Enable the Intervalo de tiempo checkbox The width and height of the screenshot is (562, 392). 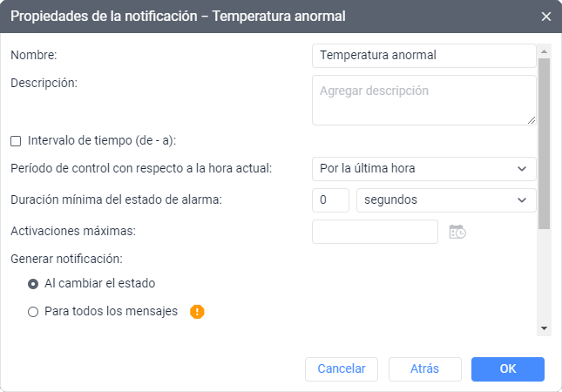(16, 140)
